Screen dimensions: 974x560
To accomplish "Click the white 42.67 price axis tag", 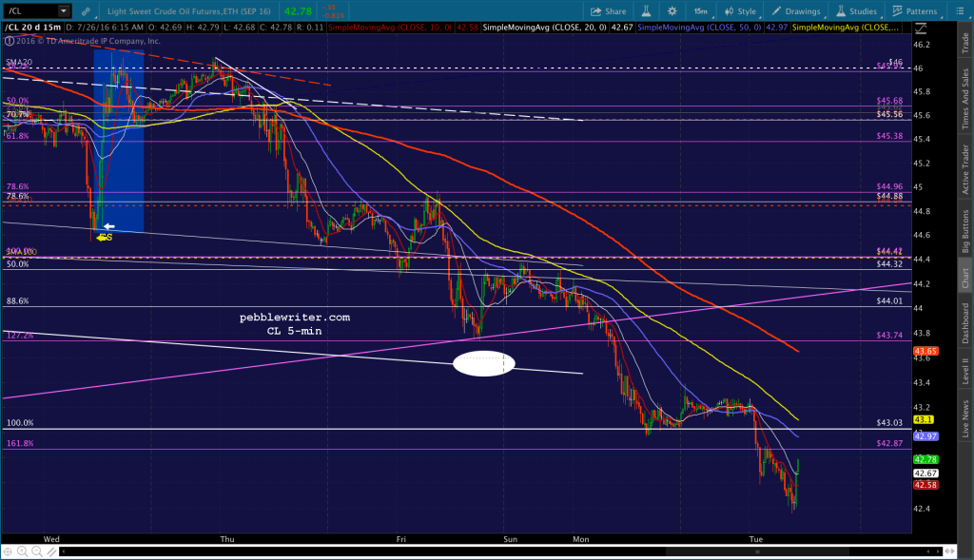I will 925,473.
